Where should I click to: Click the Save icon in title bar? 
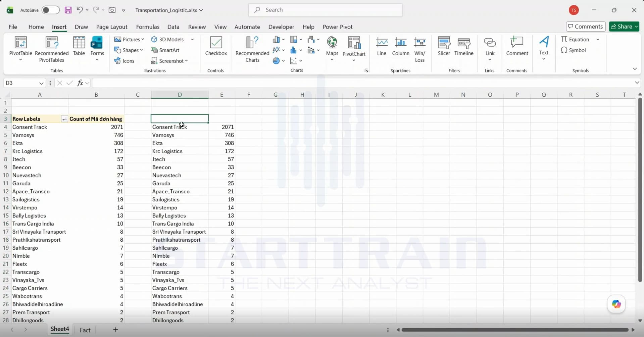(68, 10)
